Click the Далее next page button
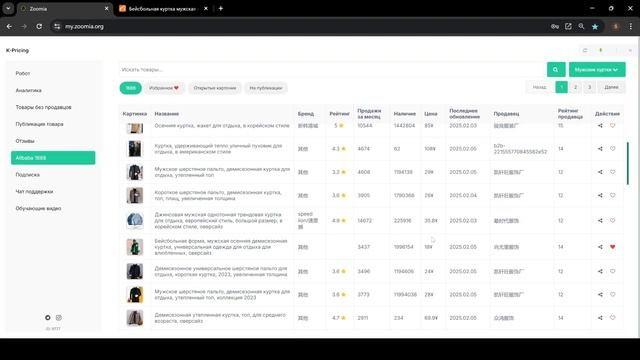This screenshot has height=360, width=640. pos(611,87)
